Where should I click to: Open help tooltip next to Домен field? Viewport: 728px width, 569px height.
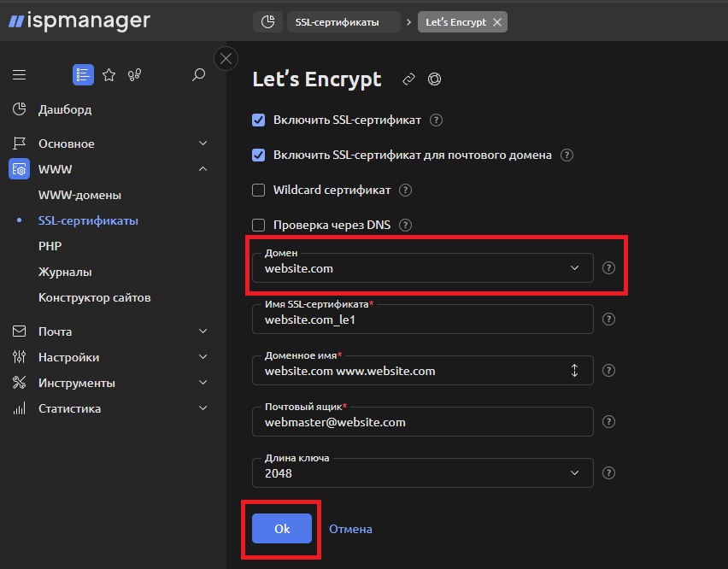point(608,267)
